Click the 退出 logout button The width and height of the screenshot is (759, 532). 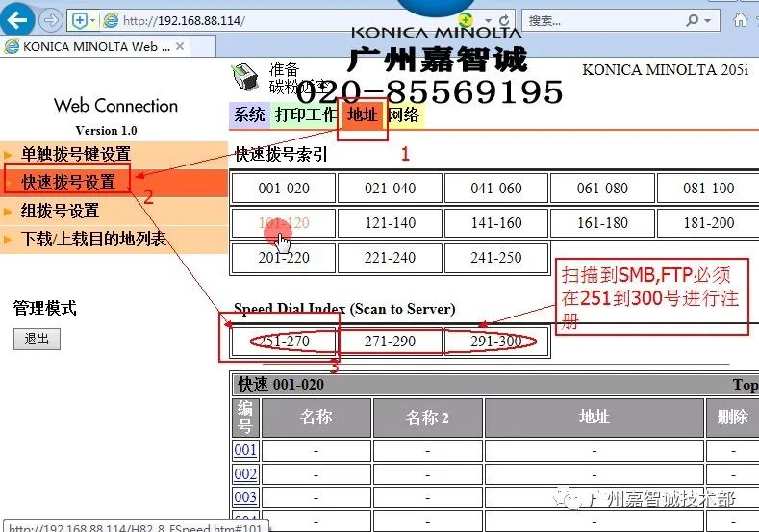click(x=37, y=339)
